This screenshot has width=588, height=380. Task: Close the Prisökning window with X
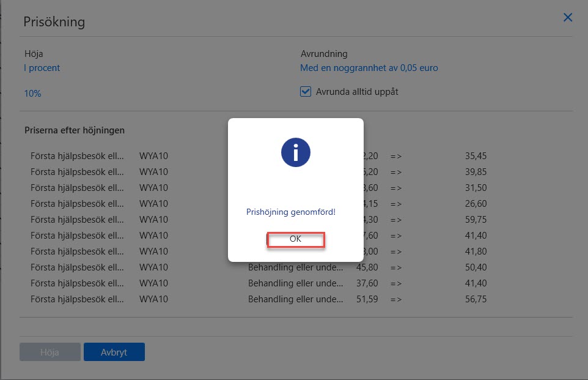567,17
